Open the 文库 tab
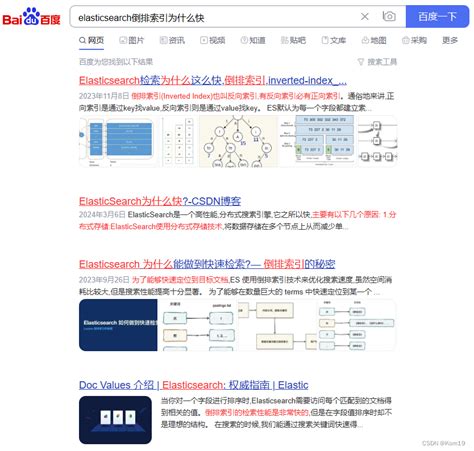The height and width of the screenshot is (451, 474). 334,40
